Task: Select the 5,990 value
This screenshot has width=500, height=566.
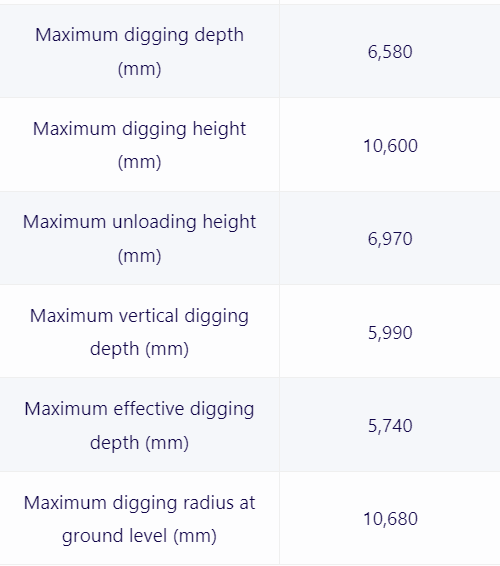Action: (x=390, y=332)
